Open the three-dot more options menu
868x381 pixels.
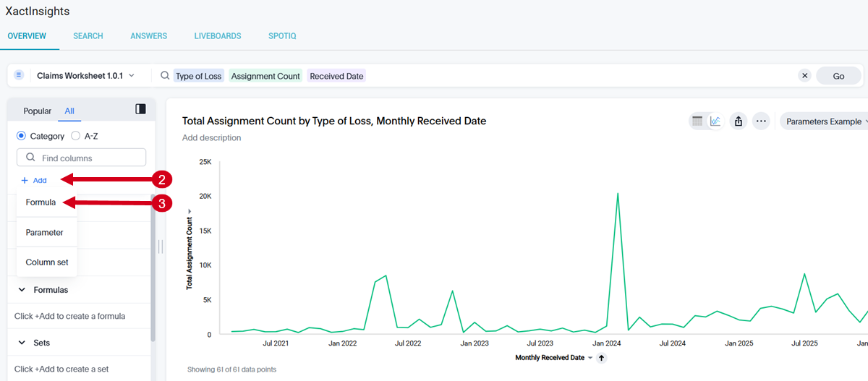(760, 121)
